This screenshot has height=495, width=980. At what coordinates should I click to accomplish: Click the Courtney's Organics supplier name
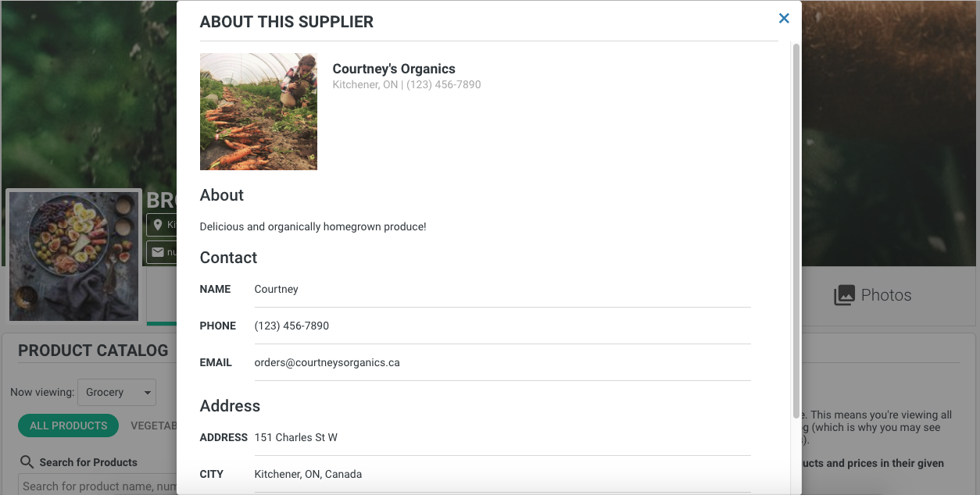pos(394,69)
